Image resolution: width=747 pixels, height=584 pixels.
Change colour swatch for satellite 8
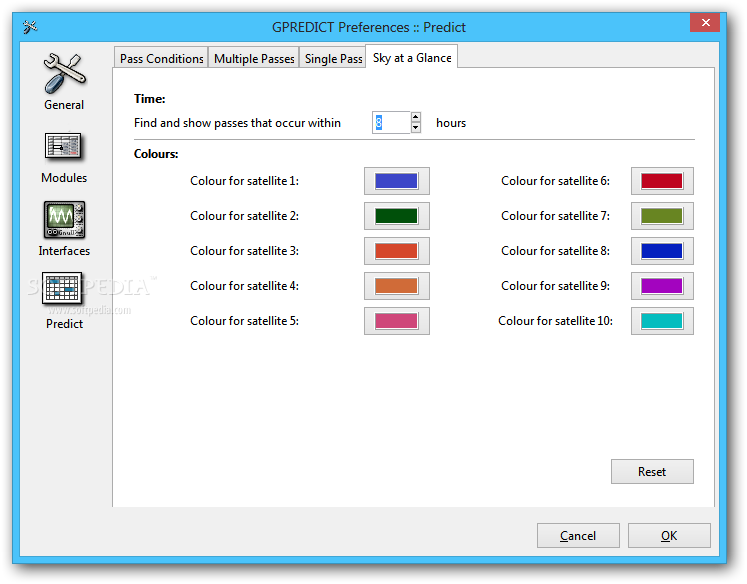(662, 251)
